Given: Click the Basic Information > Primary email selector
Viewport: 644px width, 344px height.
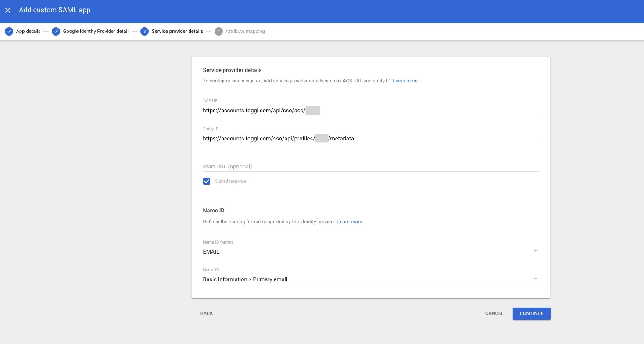Looking at the screenshot, I should (364, 279).
